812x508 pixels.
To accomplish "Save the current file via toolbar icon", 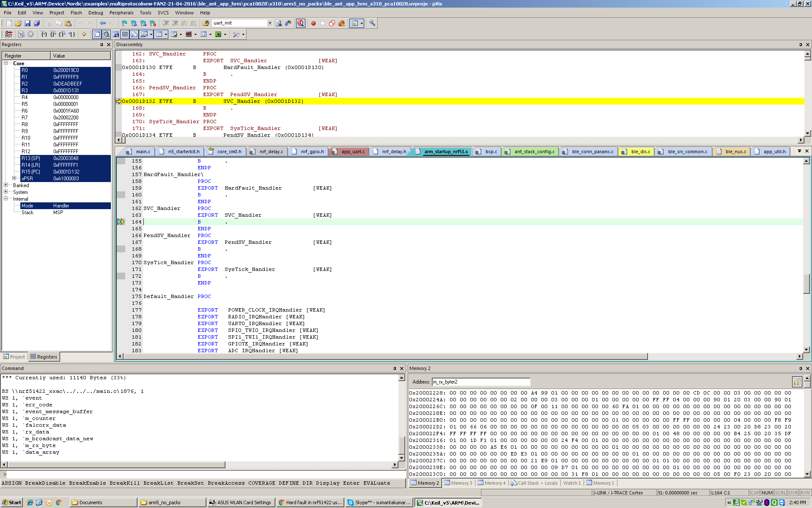I will click(27, 23).
